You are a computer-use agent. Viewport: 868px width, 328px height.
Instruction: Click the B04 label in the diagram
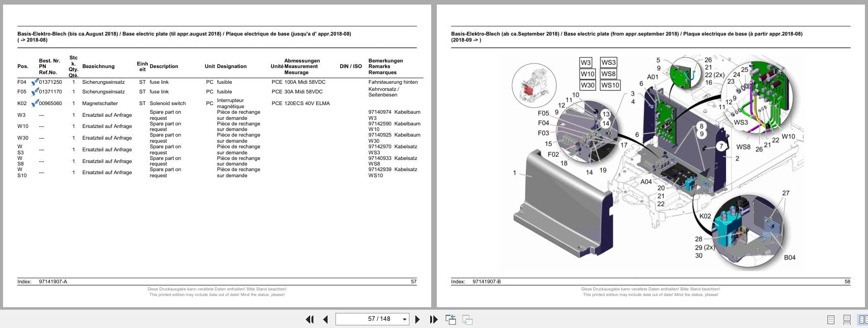[x=790, y=258]
